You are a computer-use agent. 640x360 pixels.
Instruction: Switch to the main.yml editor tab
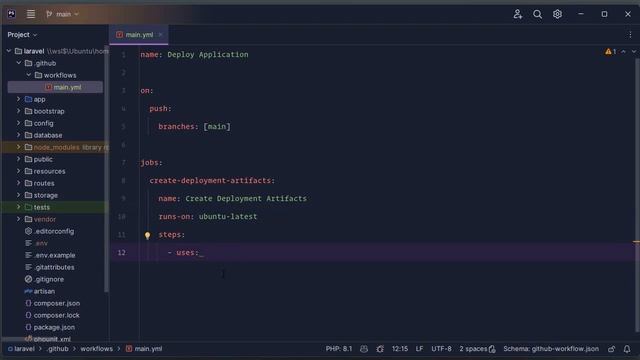[139, 35]
